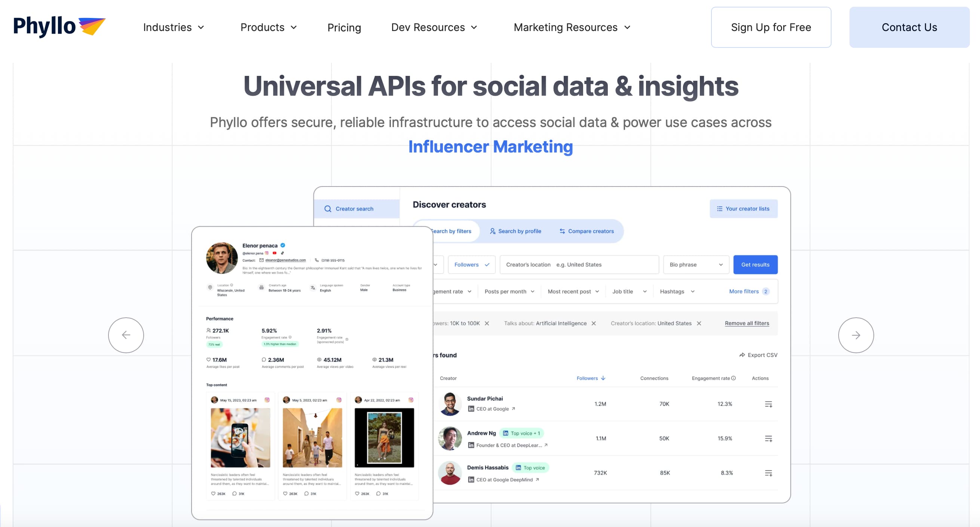
Task: Open add-to-list action for Sundar Pichai
Action: 769,404
